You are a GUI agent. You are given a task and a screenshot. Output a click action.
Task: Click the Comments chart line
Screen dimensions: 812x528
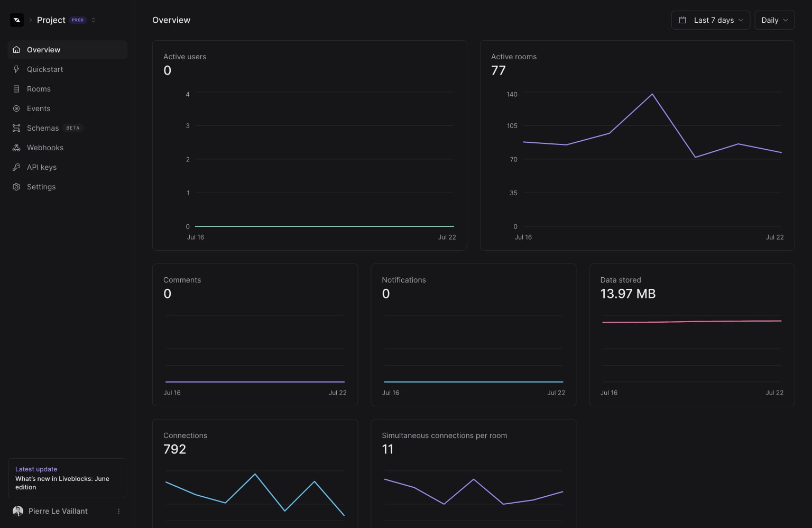pyautogui.click(x=255, y=382)
